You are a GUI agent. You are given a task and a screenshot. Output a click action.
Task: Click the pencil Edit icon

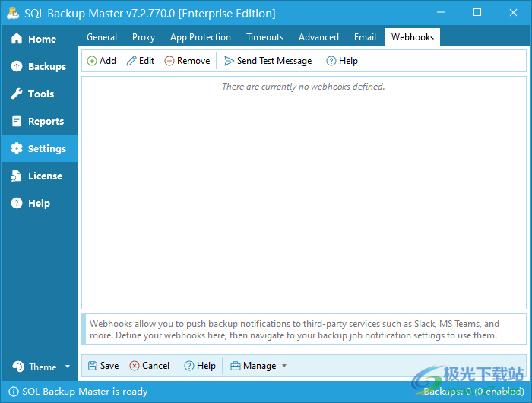click(131, 61)
